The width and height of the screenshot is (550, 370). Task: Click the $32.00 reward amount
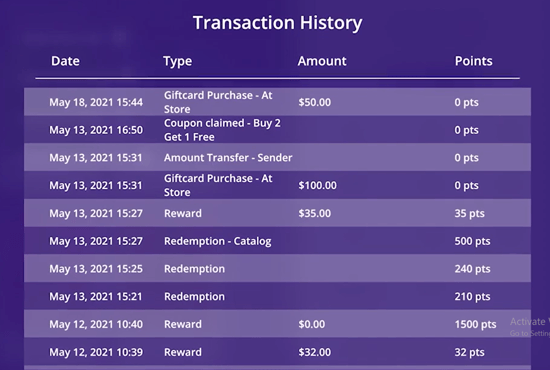point(315,352)
